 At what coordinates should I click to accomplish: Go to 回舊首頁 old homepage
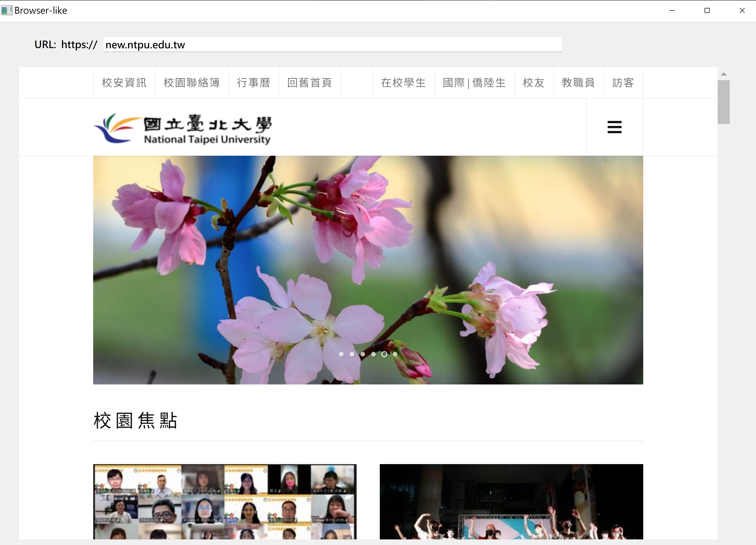[310, 83]
